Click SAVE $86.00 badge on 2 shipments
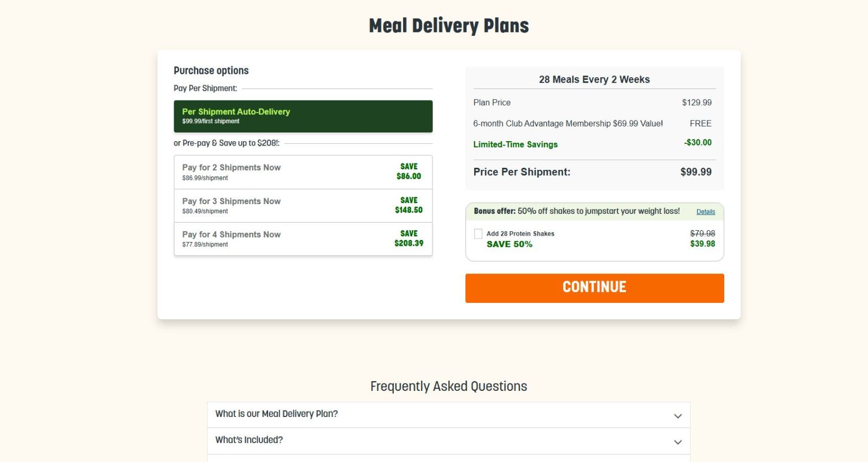This screenshot has width=868, height=462. pyautogui.click(x=409, y=172)
